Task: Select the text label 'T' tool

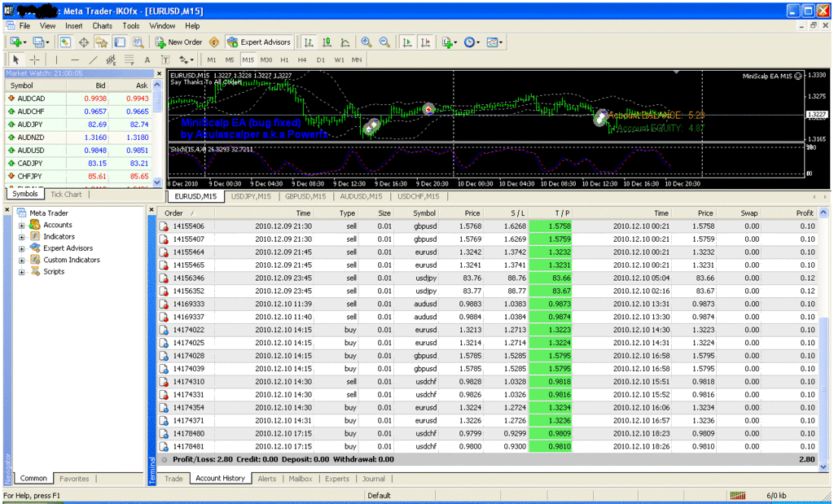Action: [165, 59]
